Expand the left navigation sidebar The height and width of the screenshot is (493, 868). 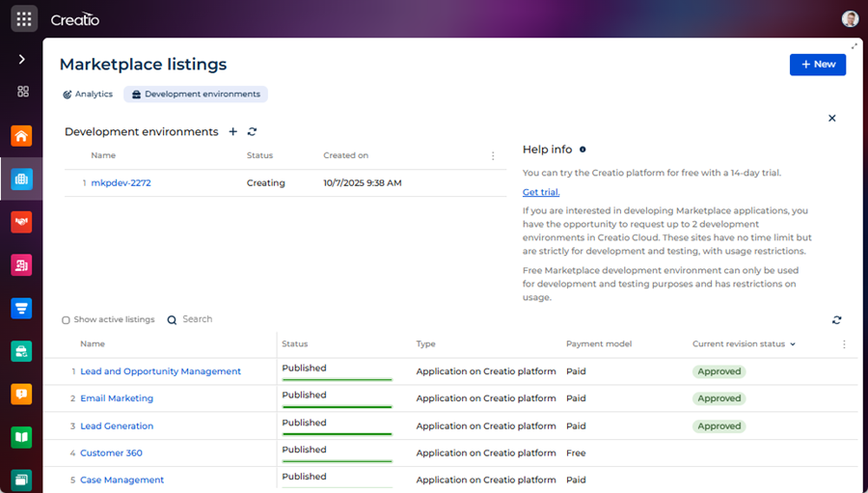click(21, 60)
